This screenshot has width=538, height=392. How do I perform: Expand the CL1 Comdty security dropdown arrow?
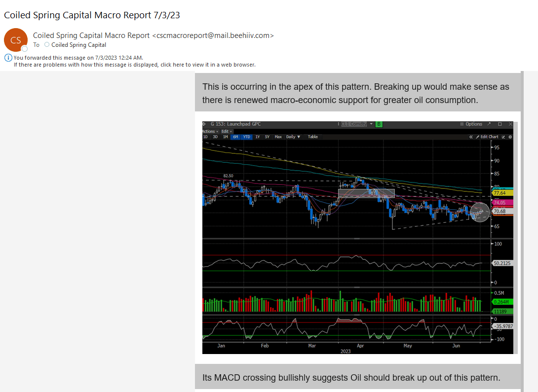click(x=371, y=124)
